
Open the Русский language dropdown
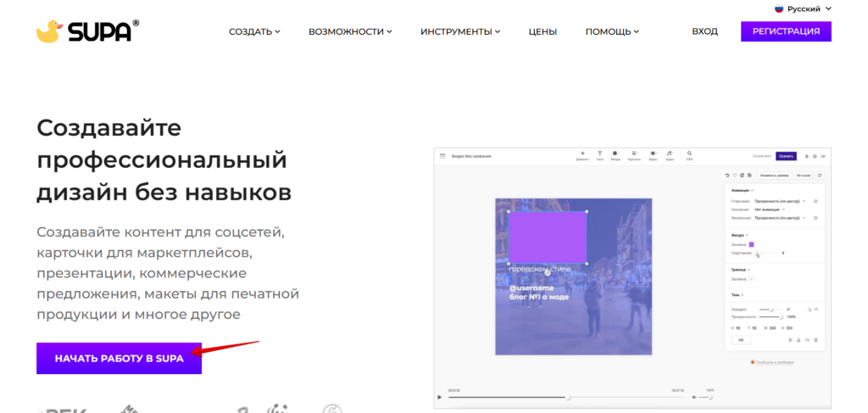click(804, 8)
